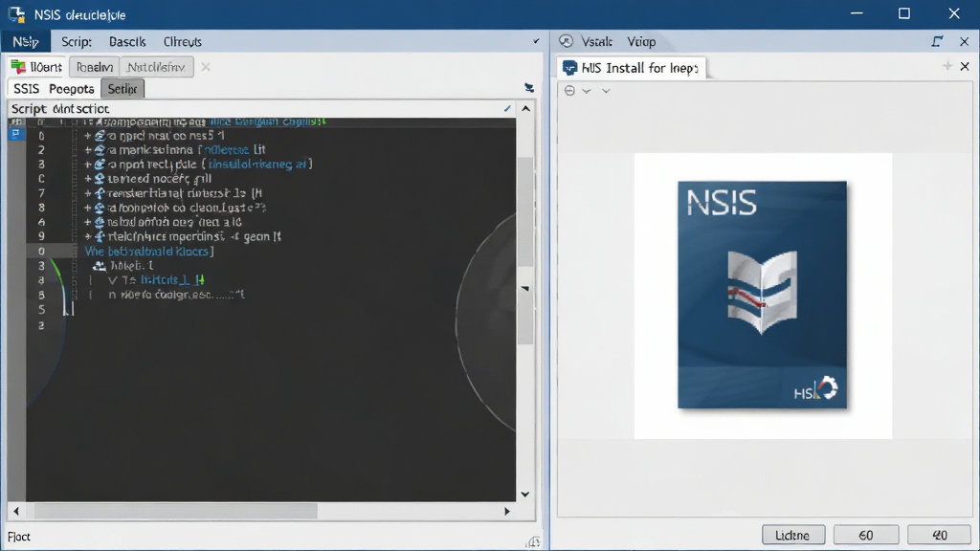
Task: Select the Poegota sub-tab
Action: (71, 89)
